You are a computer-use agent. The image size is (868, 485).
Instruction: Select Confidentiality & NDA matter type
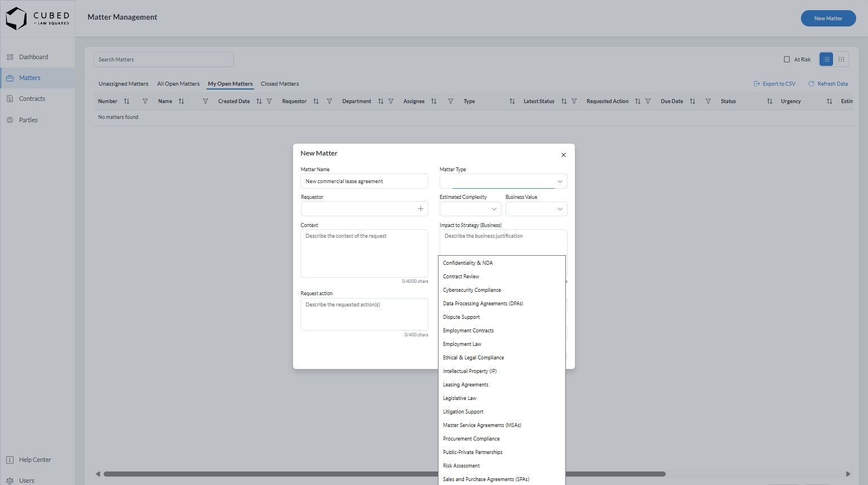(x=502, y=263)
